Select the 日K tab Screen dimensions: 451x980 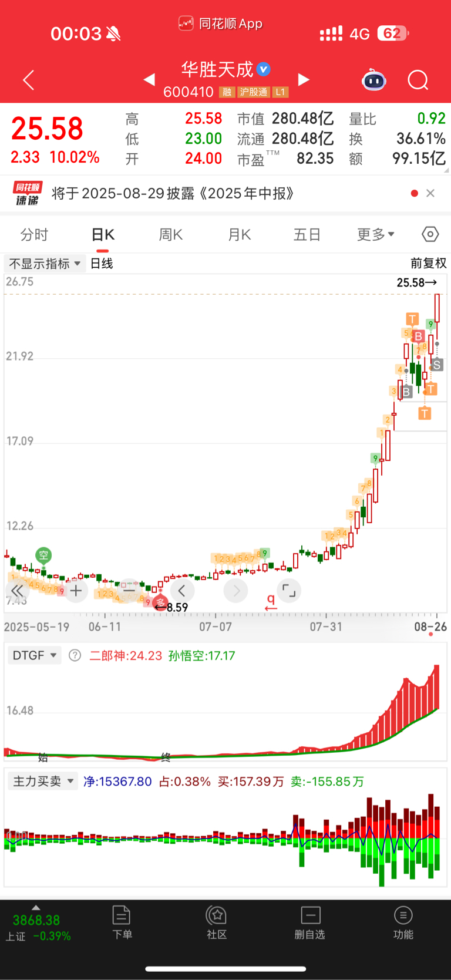[x=103, y=235]
